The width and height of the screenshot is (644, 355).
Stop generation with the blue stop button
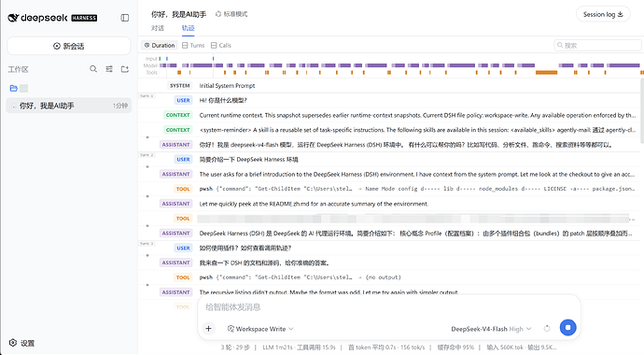[567, 328]
